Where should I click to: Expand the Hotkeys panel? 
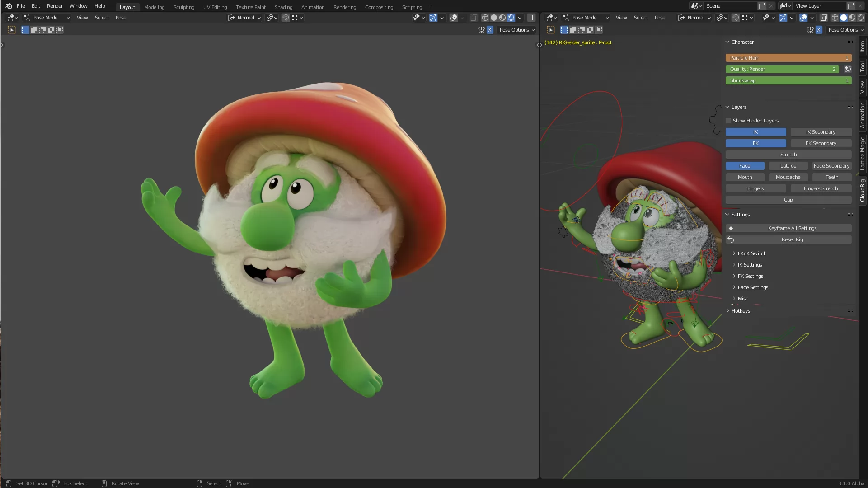pos(741,311)
